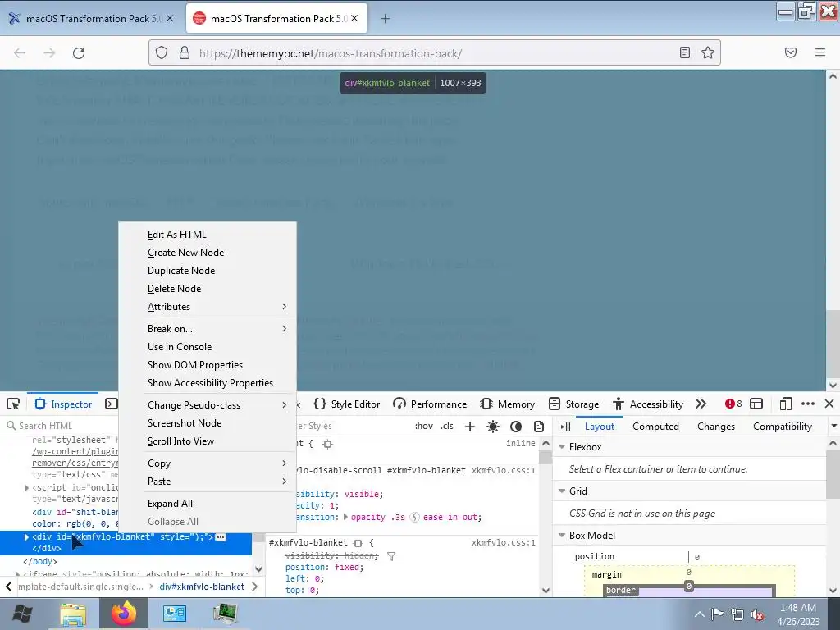Reload the current page

coord(79,53)
